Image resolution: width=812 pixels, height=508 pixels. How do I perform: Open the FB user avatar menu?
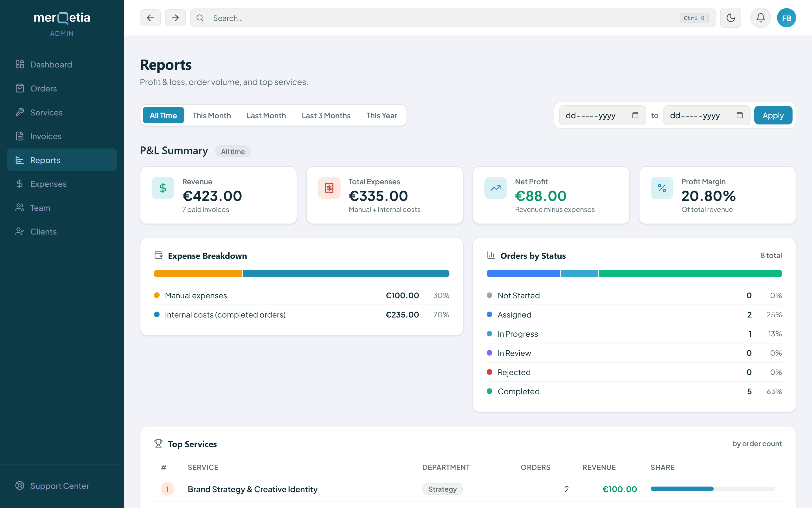click(786, 18)
